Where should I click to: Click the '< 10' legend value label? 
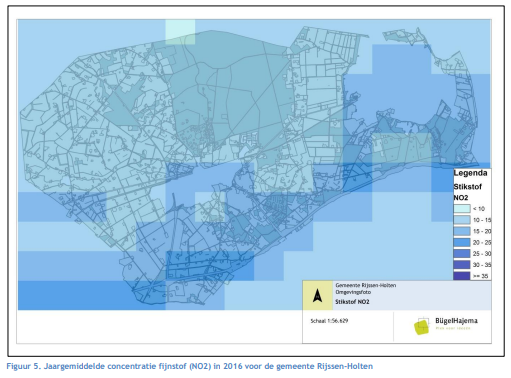(479, 209)
